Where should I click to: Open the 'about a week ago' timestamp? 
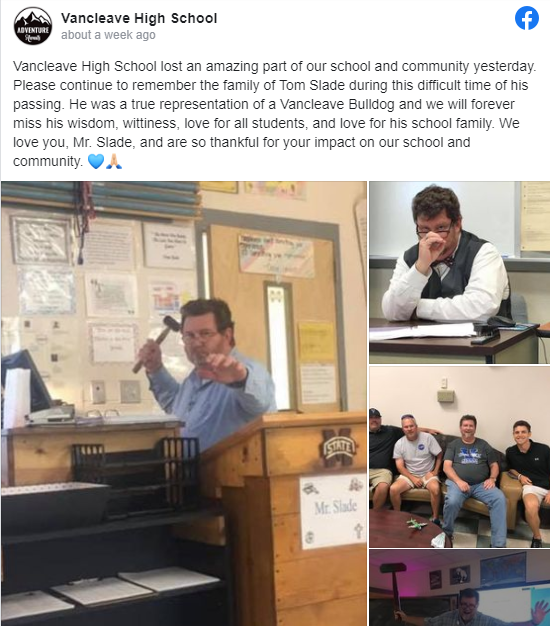tap(108, 35)
